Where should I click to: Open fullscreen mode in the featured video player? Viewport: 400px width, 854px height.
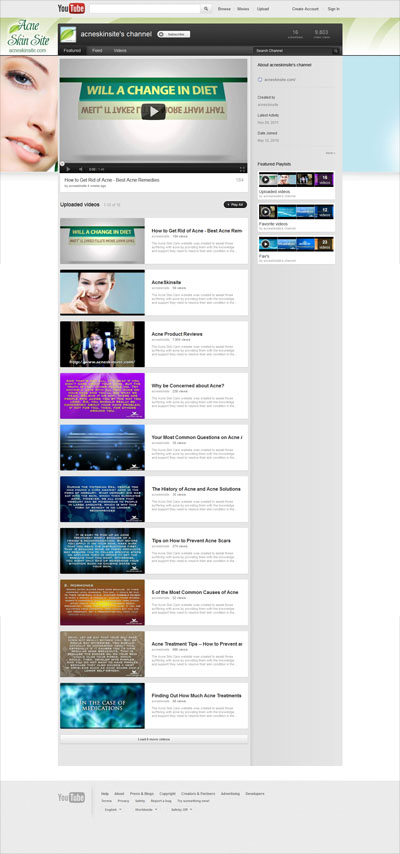point(243,169)
